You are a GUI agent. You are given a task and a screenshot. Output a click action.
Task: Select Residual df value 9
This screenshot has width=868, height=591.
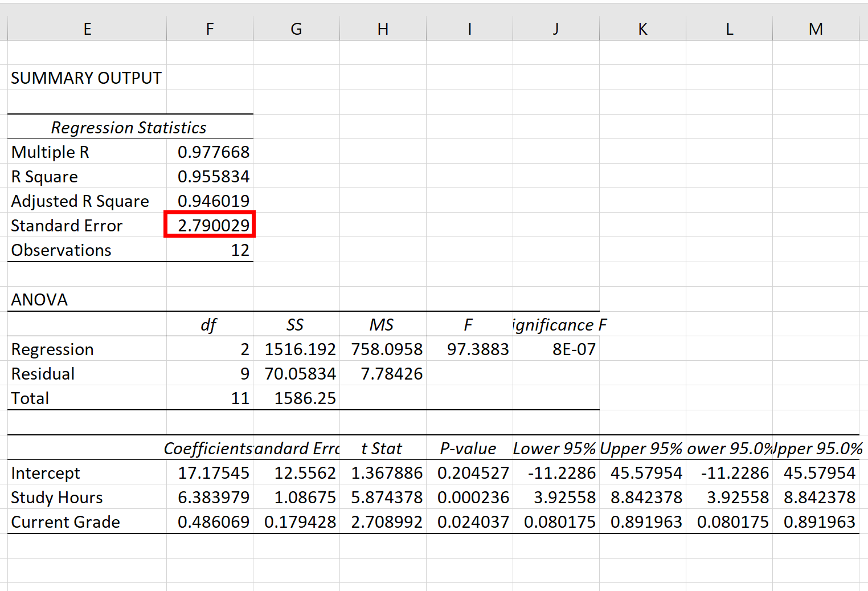tap(210, 373)
